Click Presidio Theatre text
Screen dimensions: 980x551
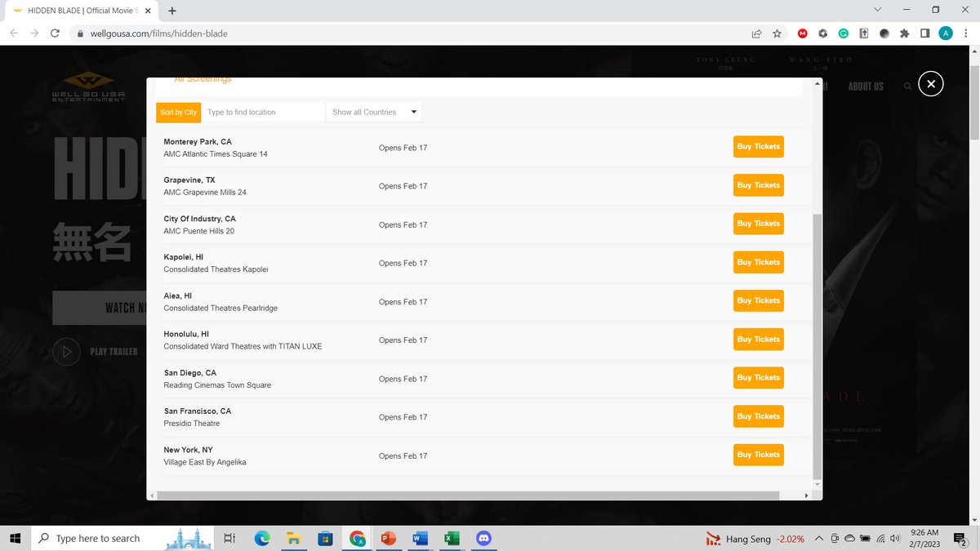click(192, 424)
